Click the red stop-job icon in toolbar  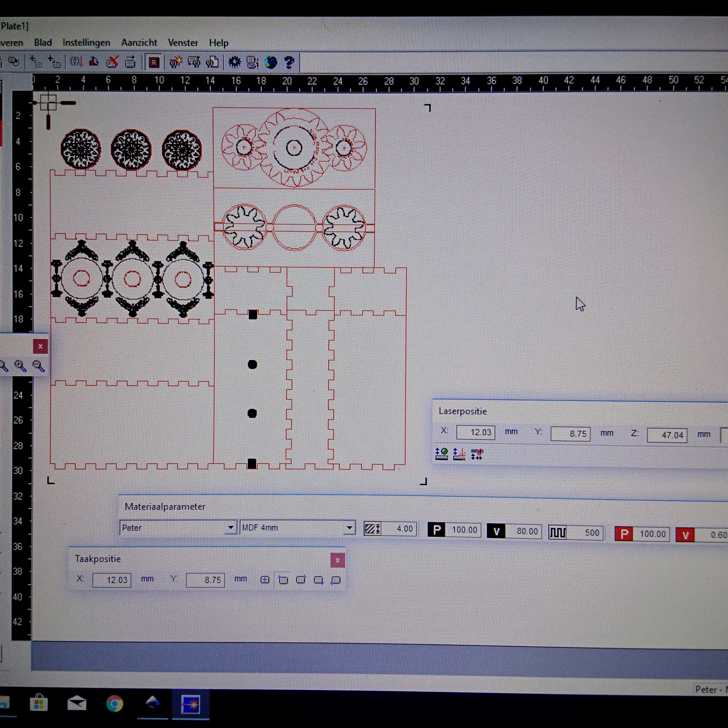click(x=154, y=62)
